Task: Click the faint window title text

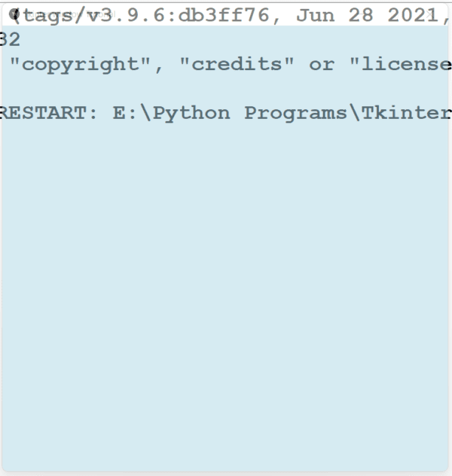Action: [70, 14]
